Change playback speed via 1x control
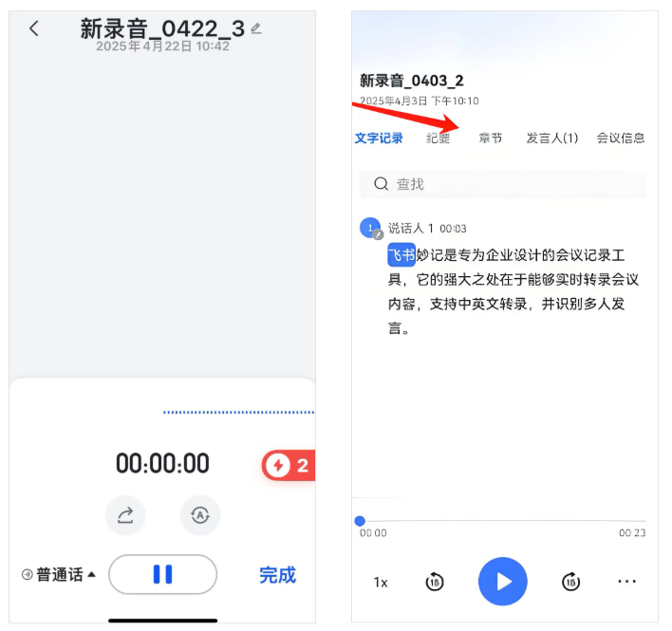Viewport: 672px width, 631px height. (380, 582)
